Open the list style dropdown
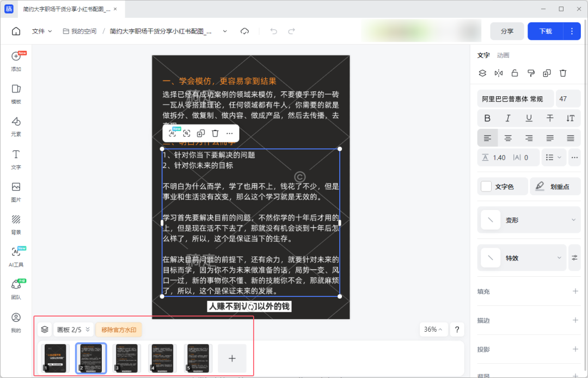Viewport: 588px width, 378px height. pos(554,157)
